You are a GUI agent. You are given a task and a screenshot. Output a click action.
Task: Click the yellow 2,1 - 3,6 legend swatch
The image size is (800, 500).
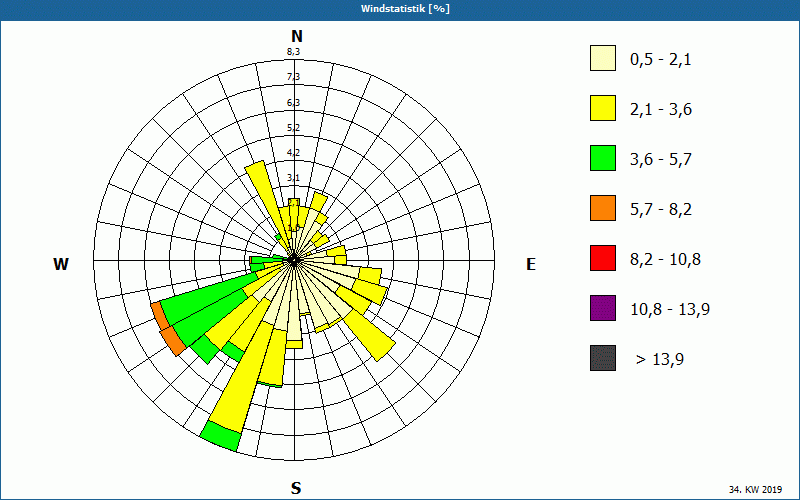(603, 108)
